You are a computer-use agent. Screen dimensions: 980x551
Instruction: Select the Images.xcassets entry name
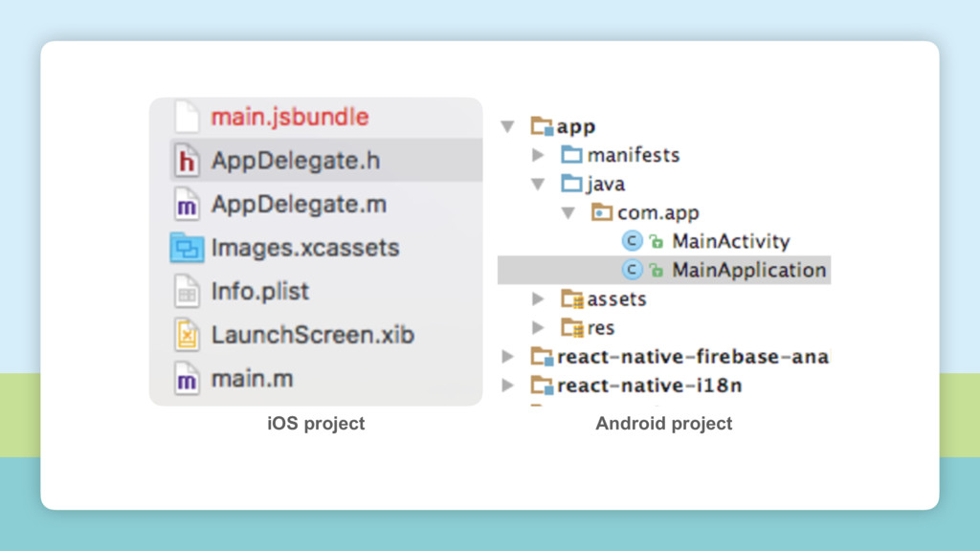(305, 248)
